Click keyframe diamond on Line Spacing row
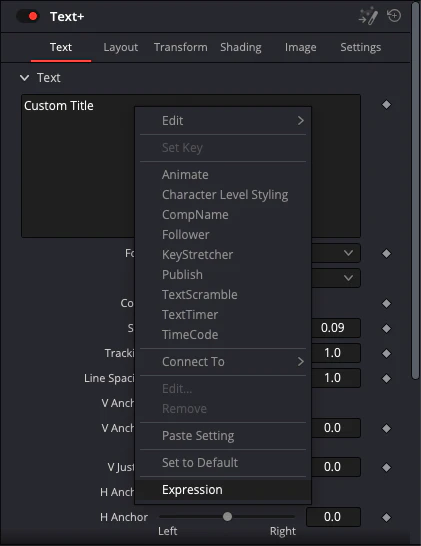The width and height of the screenshot is (421, 546). (386, 379)
